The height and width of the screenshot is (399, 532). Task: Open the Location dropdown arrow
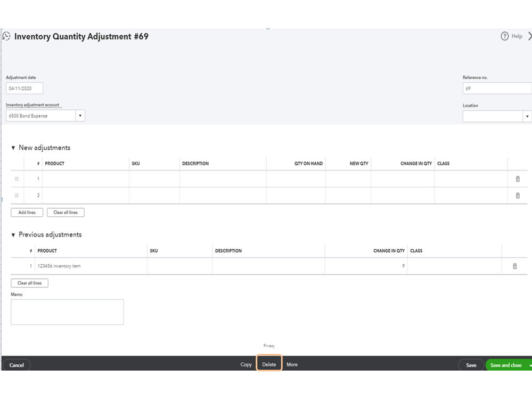[527, 116]
